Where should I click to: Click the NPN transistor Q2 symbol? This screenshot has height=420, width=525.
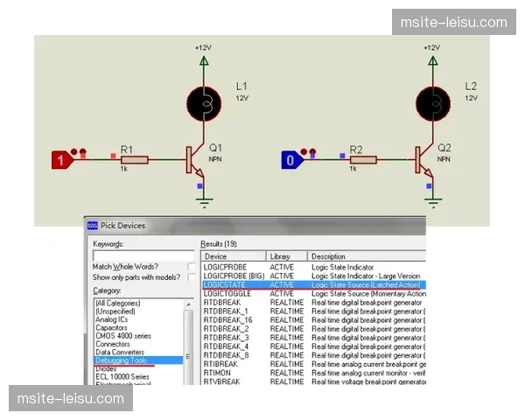coord(423,160)
